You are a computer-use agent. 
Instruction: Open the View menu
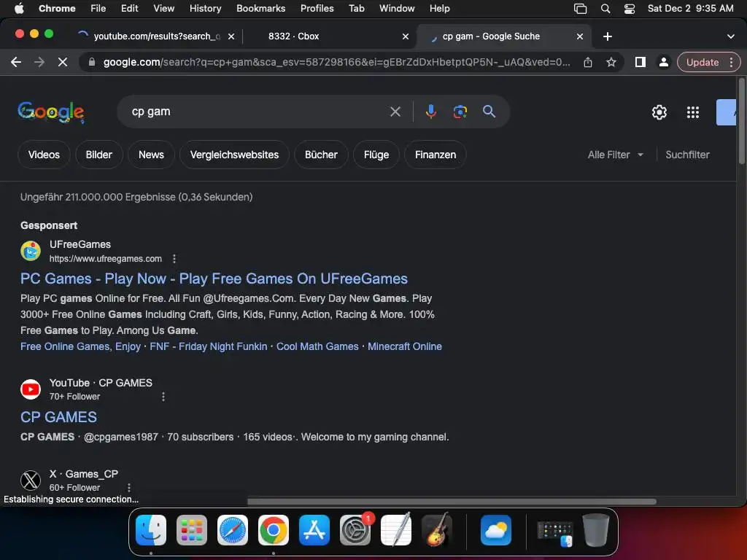163,9
